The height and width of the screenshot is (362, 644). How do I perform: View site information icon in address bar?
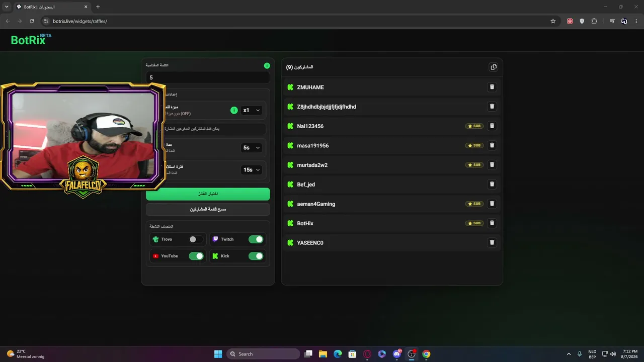click(46, 21)
